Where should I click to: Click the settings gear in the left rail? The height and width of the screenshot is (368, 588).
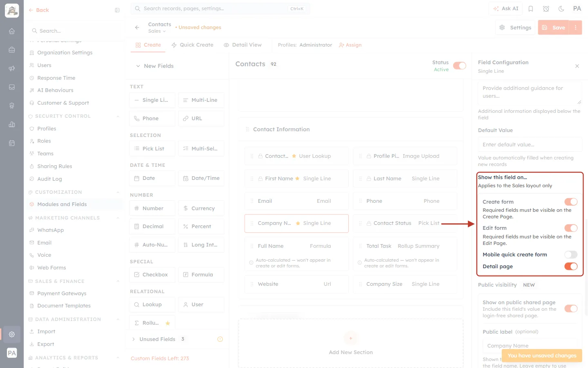12,334
